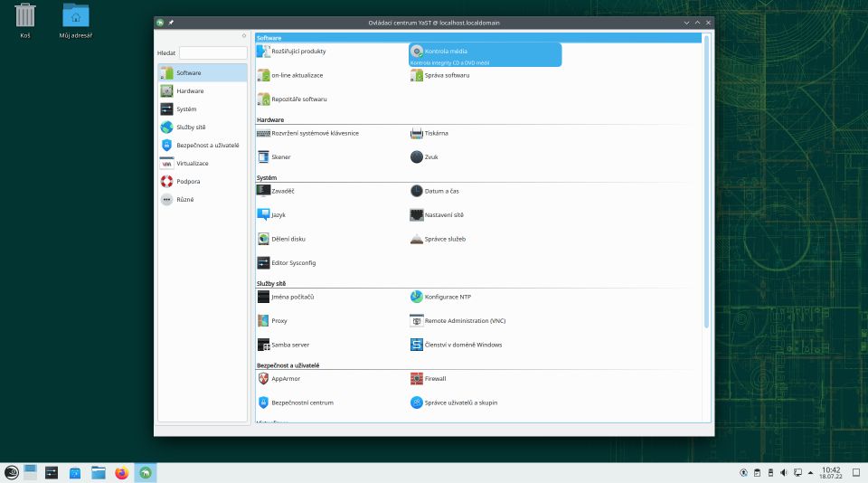Open Samba server module
Viewport: 868px width, 483px height.
(283, 346)
